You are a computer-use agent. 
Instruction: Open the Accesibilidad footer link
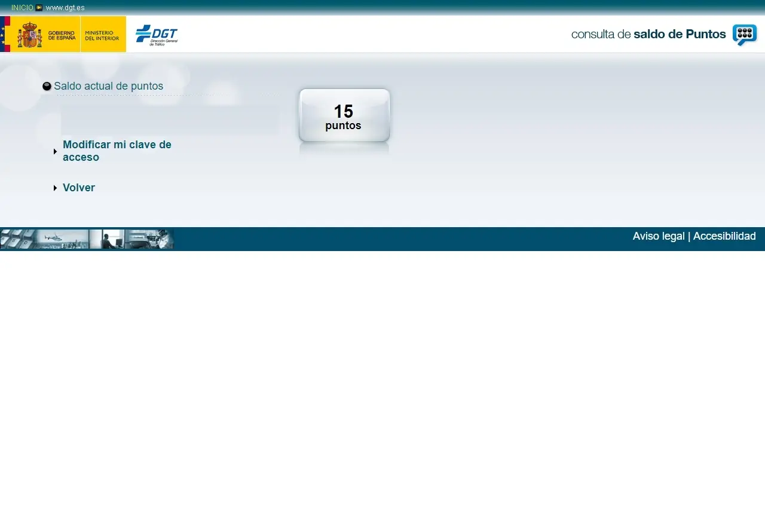(724, 236)
